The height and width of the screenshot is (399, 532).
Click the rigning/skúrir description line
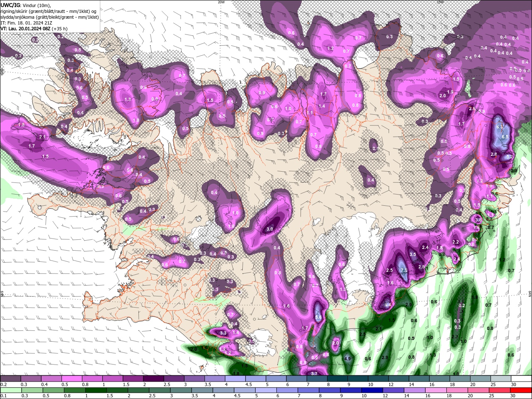tap(49, 11)
